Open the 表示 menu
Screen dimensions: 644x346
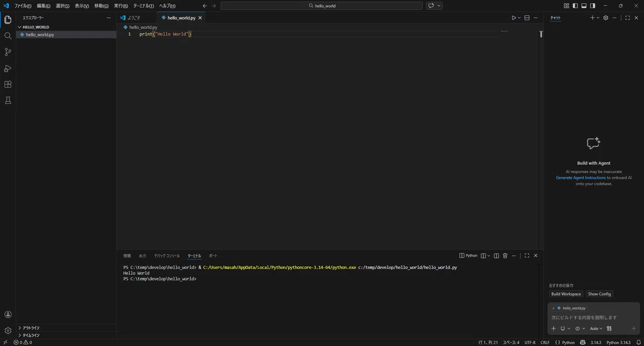[82, 6]
